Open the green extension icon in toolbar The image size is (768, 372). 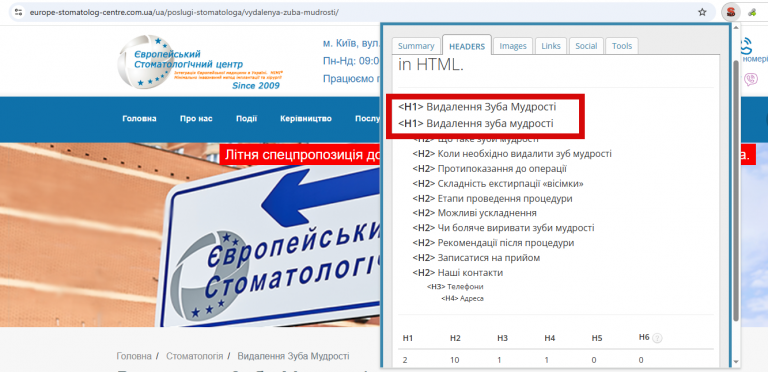(752, 13)
